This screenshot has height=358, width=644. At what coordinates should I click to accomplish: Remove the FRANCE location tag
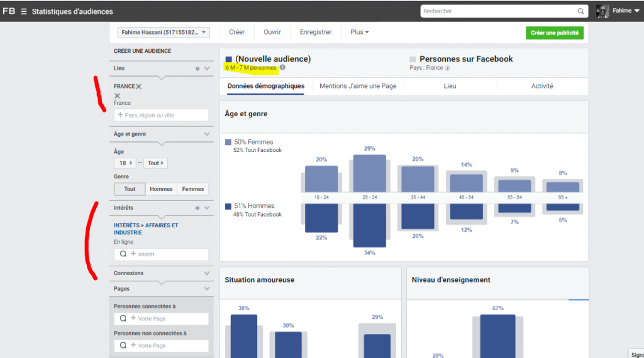(x=139, y=87)
